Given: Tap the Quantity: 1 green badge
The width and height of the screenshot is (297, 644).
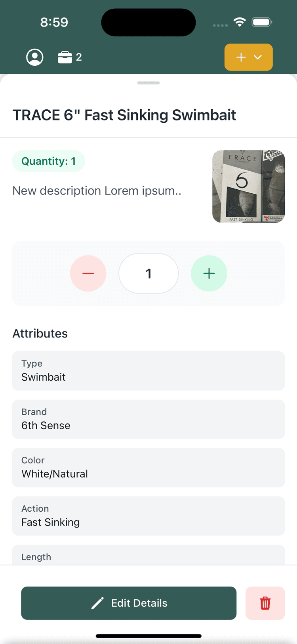Looking at the screenshot, I should click(x=48, y=161).
